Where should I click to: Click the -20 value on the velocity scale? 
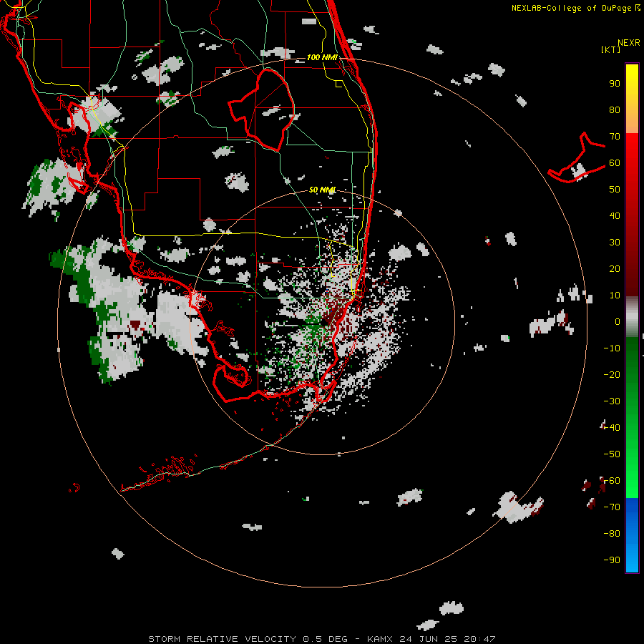tap(612, 374)
